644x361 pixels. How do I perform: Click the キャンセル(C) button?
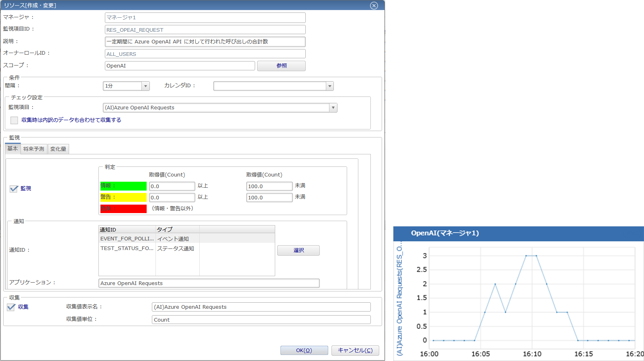pos(355,351)
